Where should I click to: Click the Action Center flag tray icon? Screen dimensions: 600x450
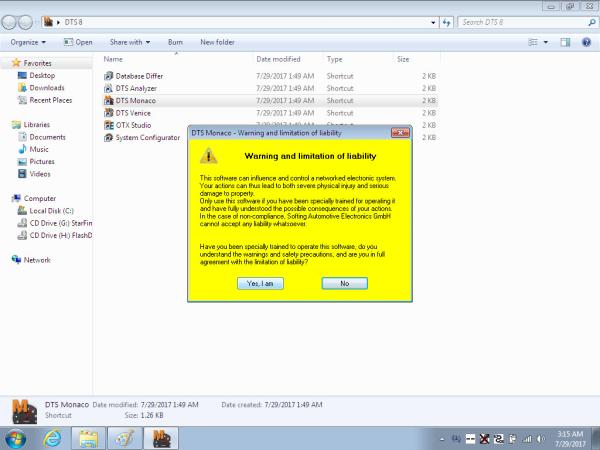[x=512, y=439]
